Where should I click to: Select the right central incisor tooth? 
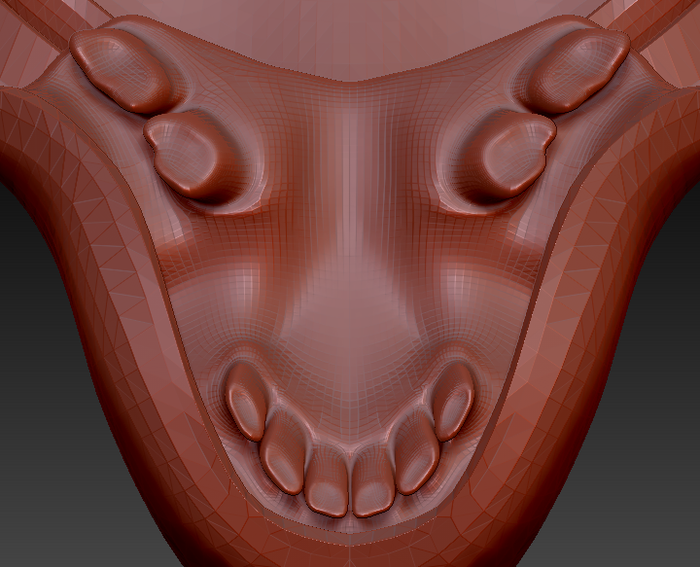coord(373,482)
